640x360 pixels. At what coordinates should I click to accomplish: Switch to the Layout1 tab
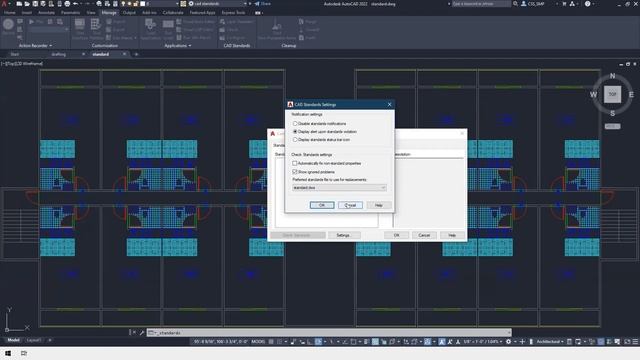click(33, 340)
